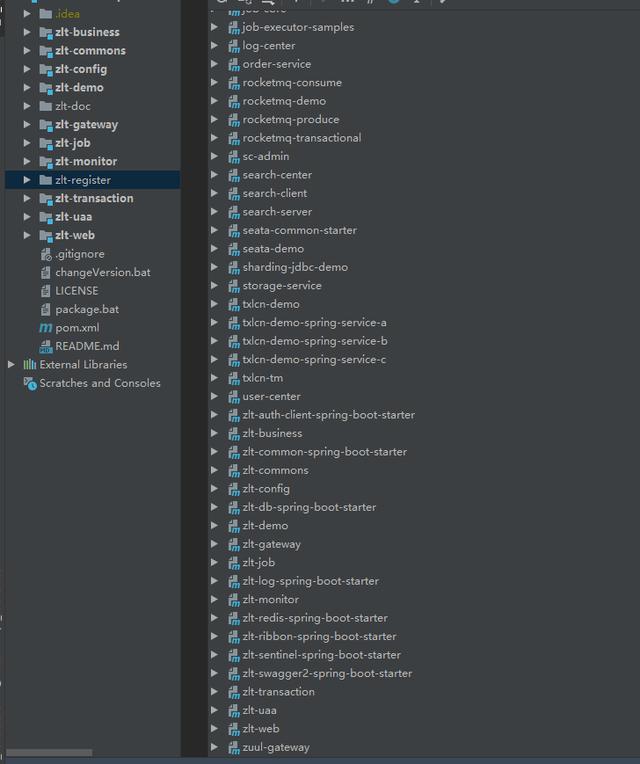This screenshot has height=764, width=640.
Task: Select the zlt-web project folder
Action: coord(75,235)
